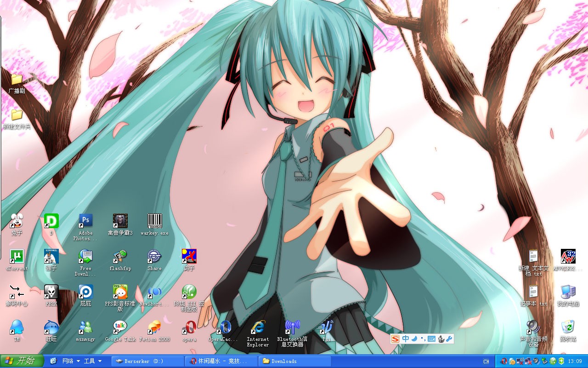Switch to 休闲灌水 Opera taskbar window
Image resolution: width=588 pixels, height=368 pixels.
point(221,361)
